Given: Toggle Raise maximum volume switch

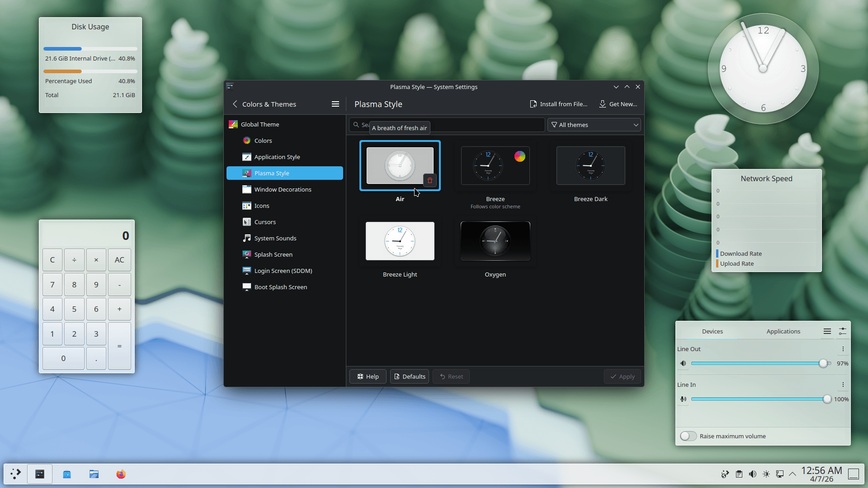Looking at the screenshot, I should point(688,436).
